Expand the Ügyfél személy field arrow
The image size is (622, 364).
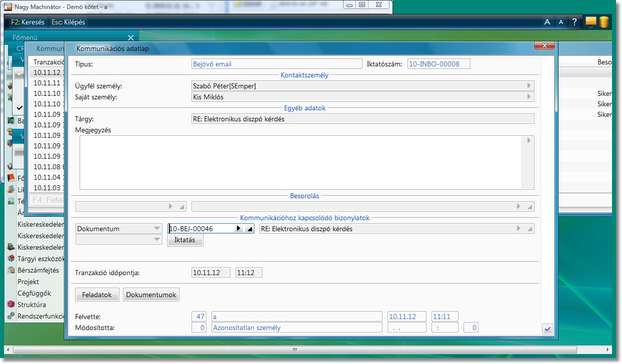pyautogui.click(x=529, y=86)
